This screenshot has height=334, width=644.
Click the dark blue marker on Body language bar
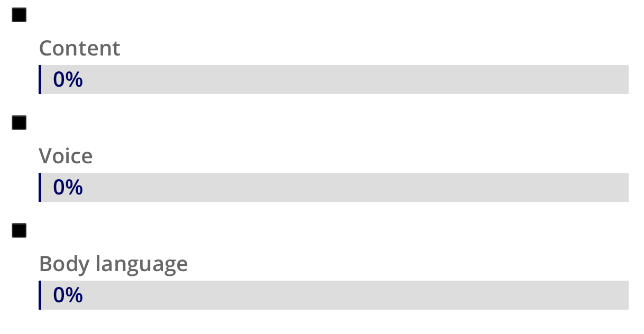(40, 295)
